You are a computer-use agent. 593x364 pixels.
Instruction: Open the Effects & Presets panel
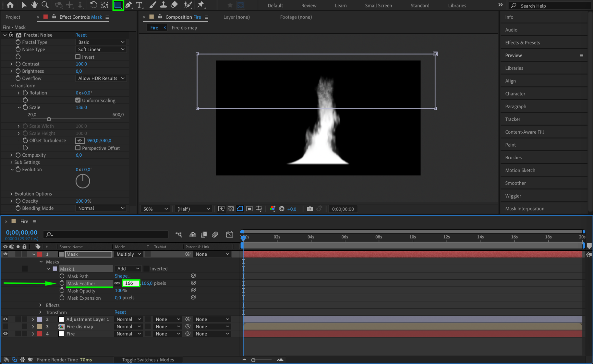[522, 42]
